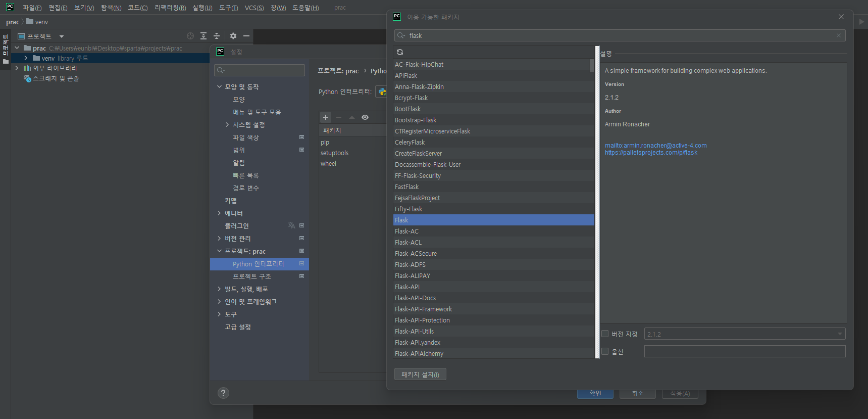This screenshot has height=419, width=868.
Task: Click the project scope icon next to 파일 색상
Action: pos(302,137)
